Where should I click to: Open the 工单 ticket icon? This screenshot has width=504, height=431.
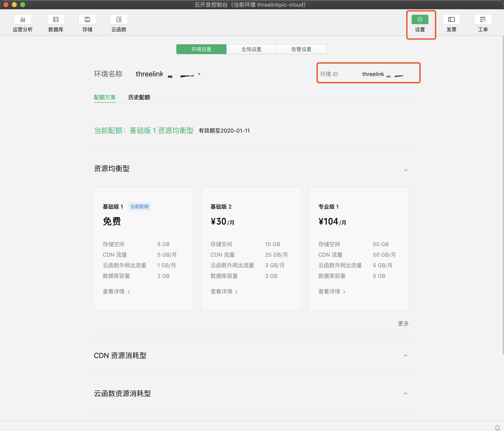pos(483,20)
